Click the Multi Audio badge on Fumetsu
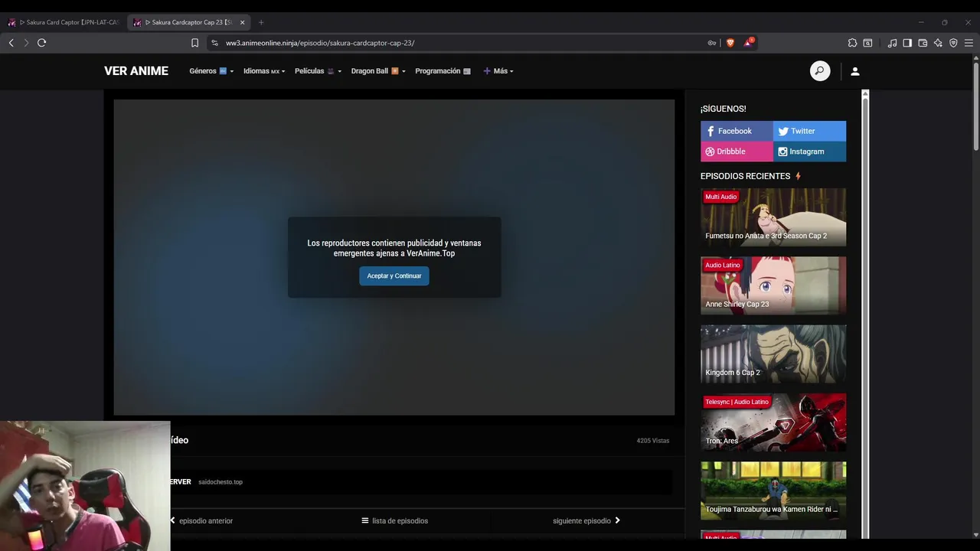The image size is (980, 551). [721, 197]
